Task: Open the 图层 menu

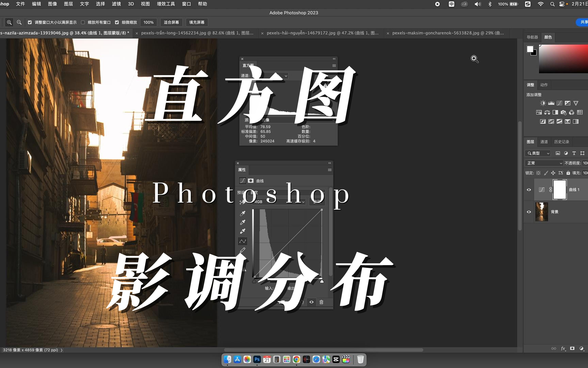Action: point(68,4)
